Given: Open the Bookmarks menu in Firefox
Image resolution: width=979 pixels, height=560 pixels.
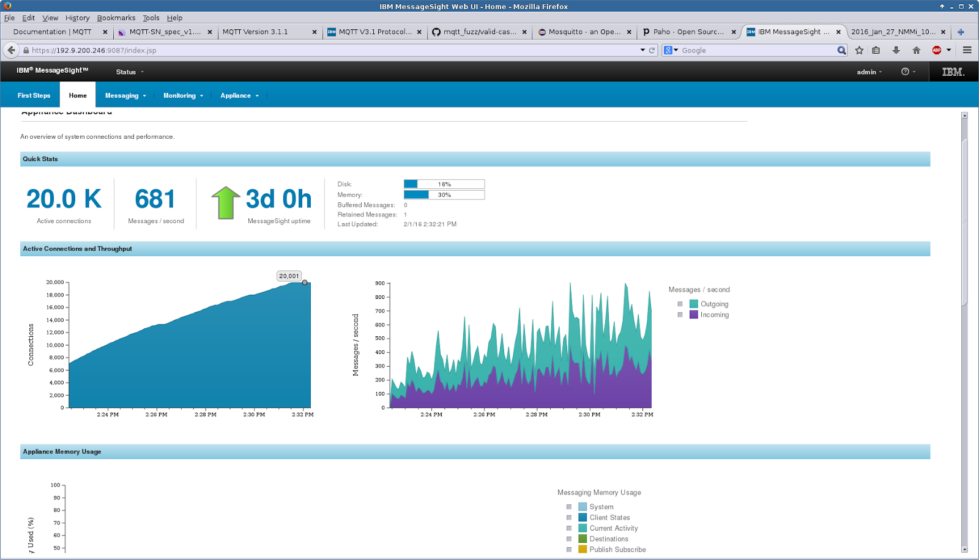Looking at the screenshot, I should (116, 18).
